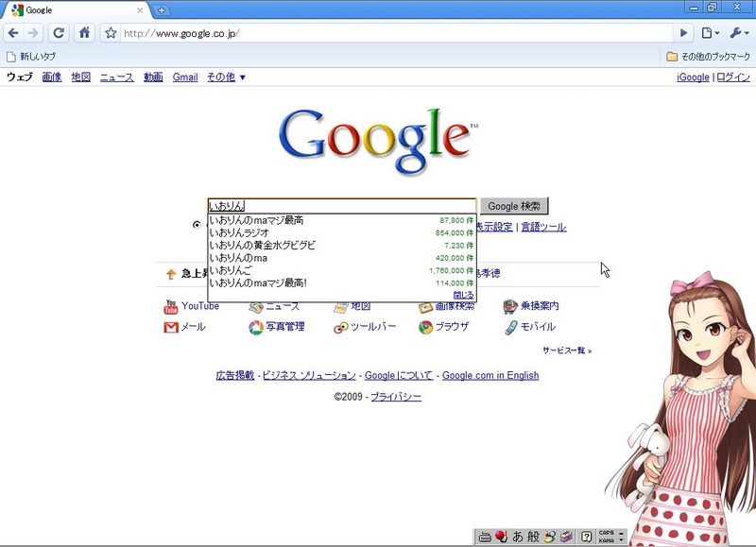The height and width of the screenshot is (547, 756).
Task: Click the address bar URL field
Action: 395,33
